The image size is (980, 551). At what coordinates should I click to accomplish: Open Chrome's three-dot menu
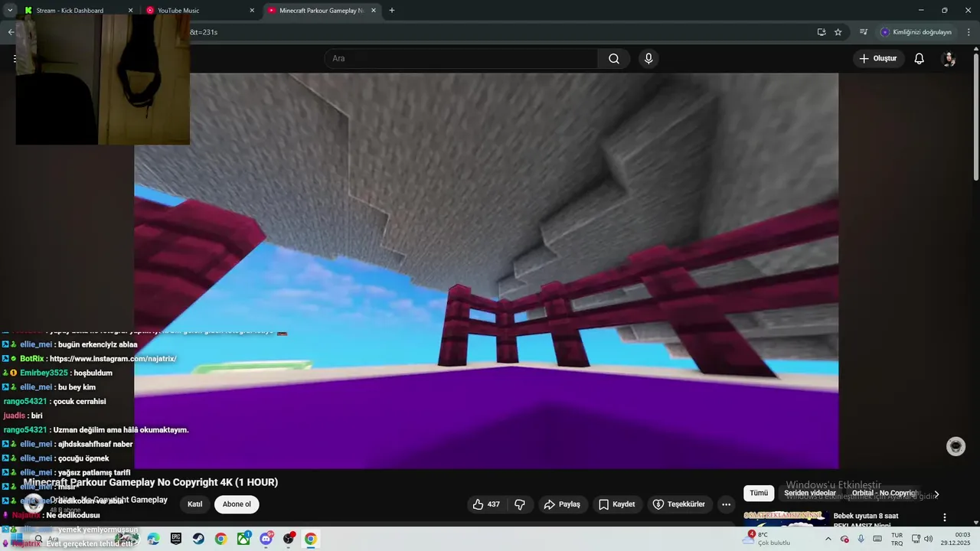[969, 32]
